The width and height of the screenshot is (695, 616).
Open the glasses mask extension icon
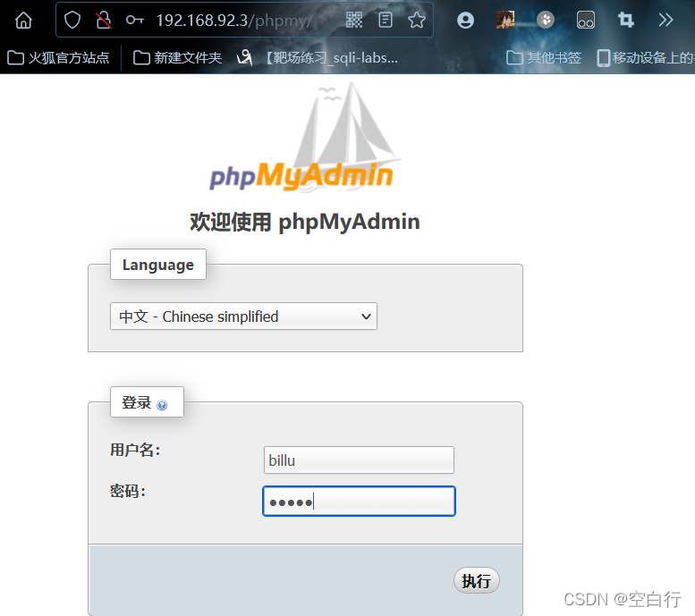tap(586, 20)
